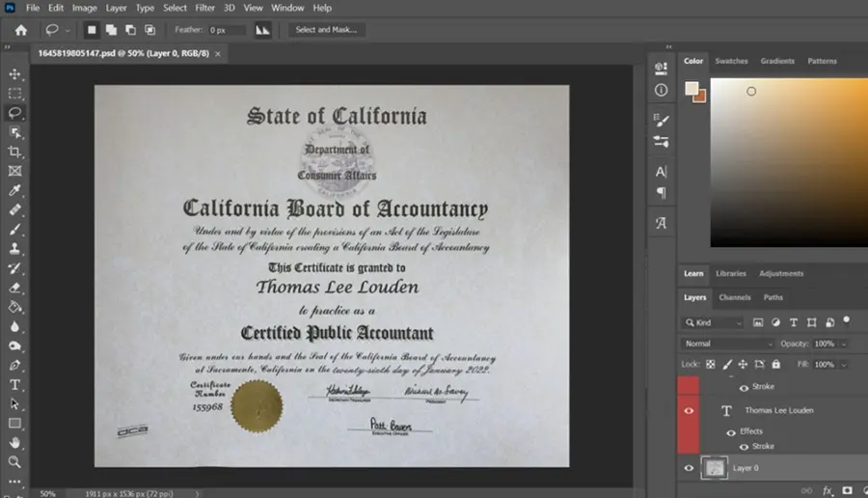Toggle visibility of Layer 0
Viewport: 868px width, 498px height.
pyautogui.click(x=689, y=468)
